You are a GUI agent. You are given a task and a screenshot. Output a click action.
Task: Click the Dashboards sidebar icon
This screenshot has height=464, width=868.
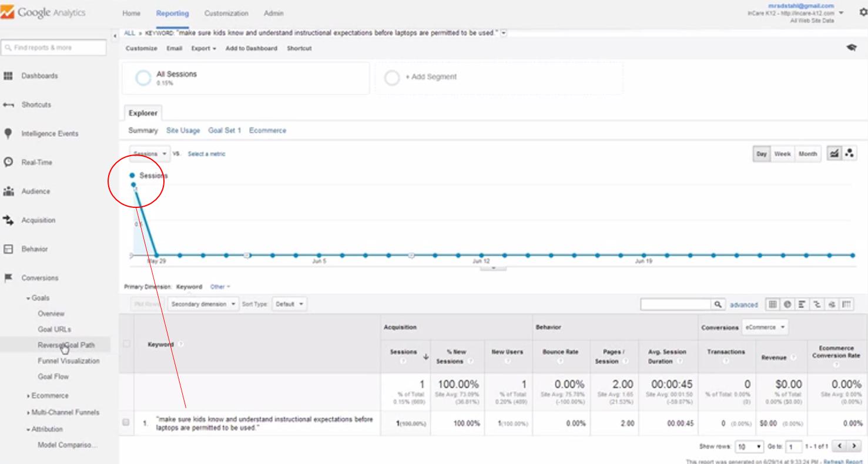(8, 76)
